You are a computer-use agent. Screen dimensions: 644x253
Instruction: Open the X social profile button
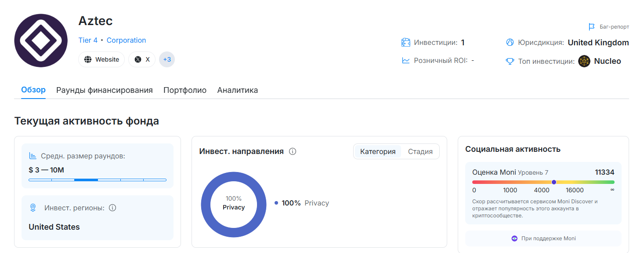point(142,59)
